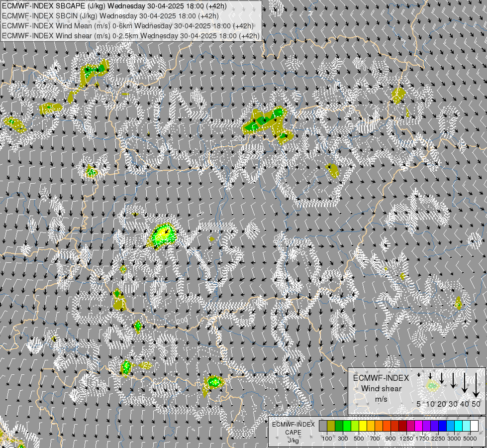
Task: Pick the bright magenta swatch in CAPE legend
Action: coord(419,426)
